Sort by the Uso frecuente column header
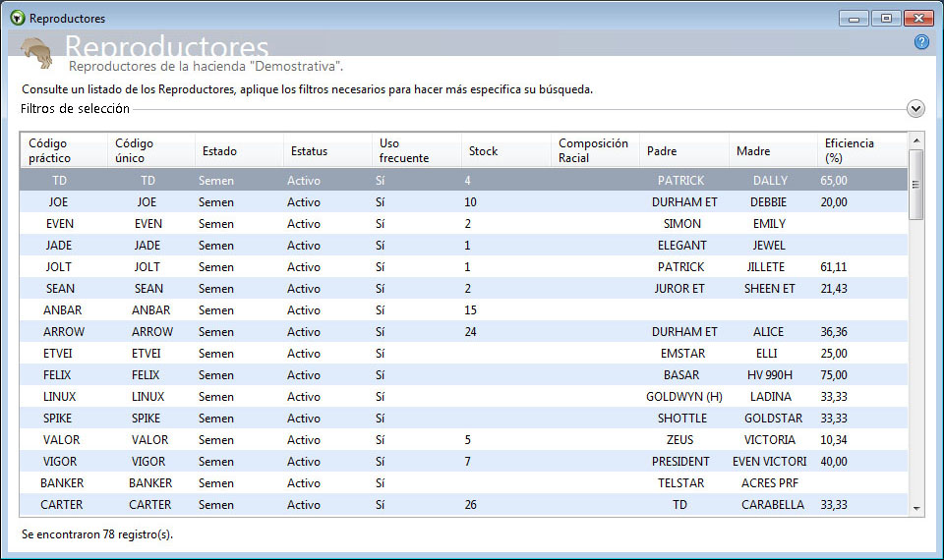Viewport: 944px width, 560px height. [417, 150]
